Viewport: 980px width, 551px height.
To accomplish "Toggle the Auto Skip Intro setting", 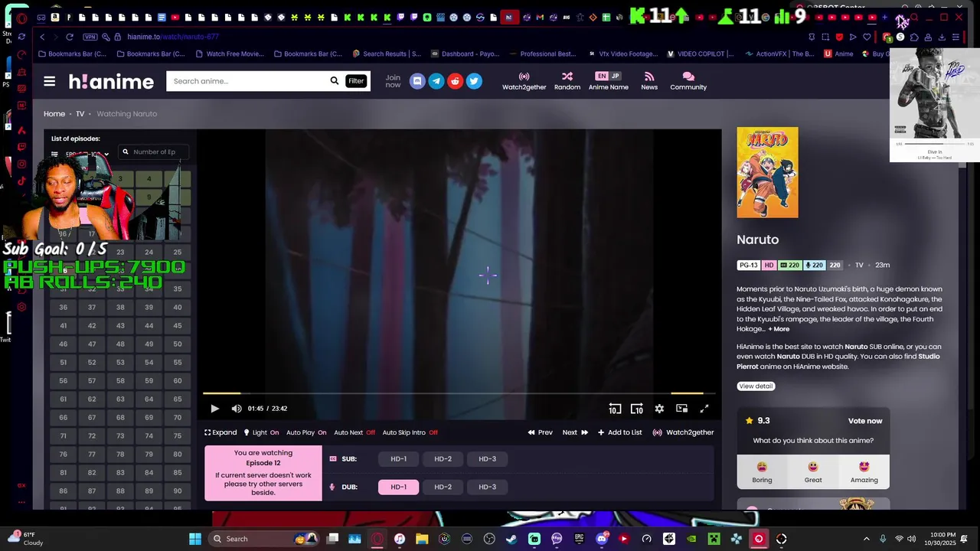I will pos(410,432).
